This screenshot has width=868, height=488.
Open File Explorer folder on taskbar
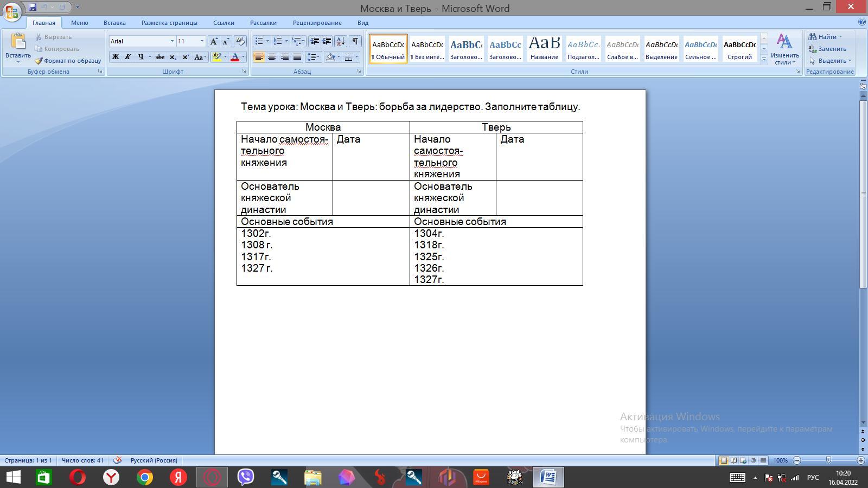[313, 477]
